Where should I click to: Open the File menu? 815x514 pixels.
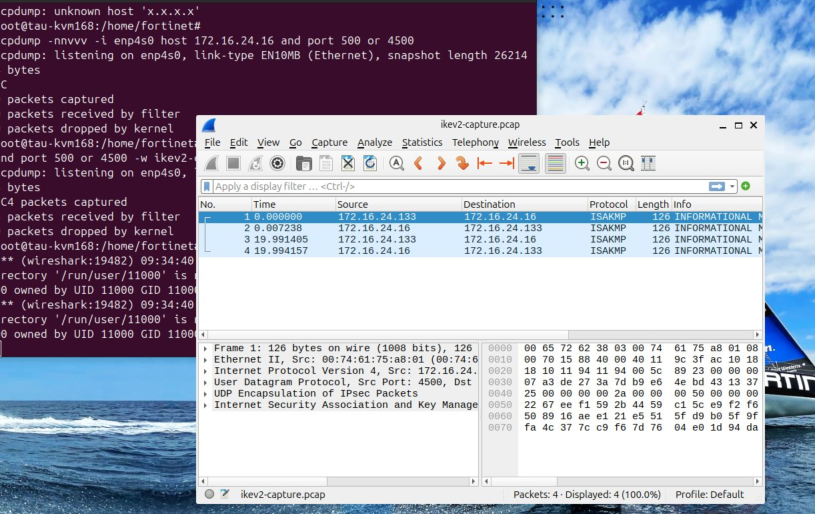coord(212,142)
